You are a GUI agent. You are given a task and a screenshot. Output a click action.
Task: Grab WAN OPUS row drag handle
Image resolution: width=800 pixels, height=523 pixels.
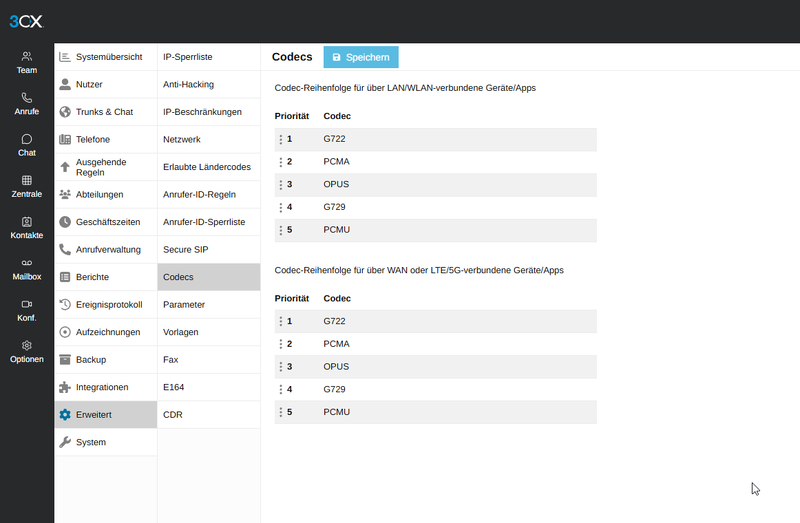pyautogui.click(x=281, y=367)
